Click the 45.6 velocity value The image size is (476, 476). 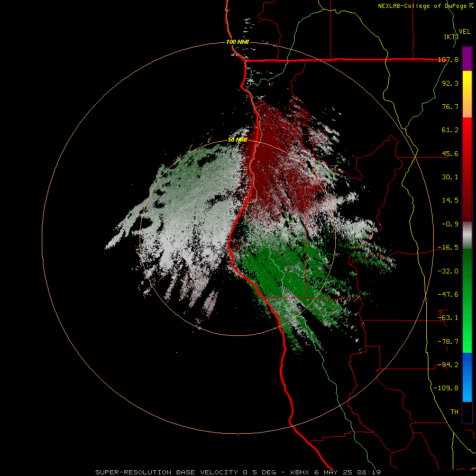tap(450, 153)
